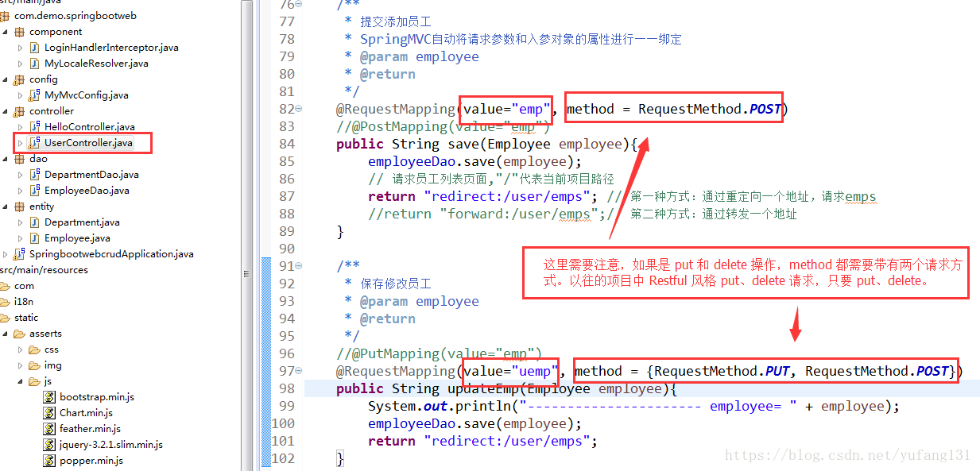980x471 pixels.
Task: Click the controller package icon
Action: pos(19,111)
